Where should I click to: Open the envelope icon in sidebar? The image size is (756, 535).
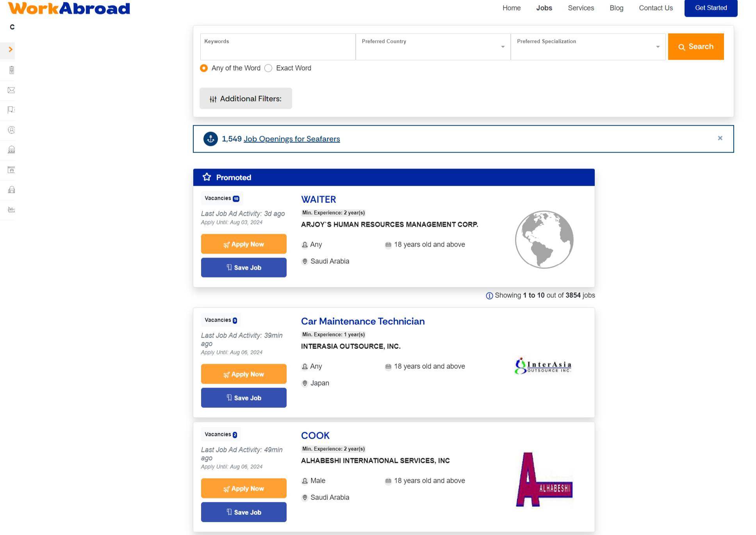11,90
